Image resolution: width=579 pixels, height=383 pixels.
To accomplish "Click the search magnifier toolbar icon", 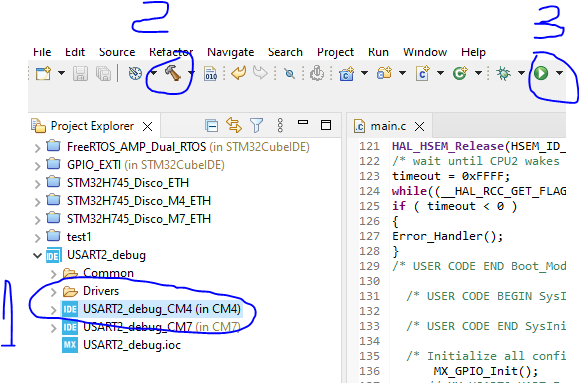I will pos(290,74).
